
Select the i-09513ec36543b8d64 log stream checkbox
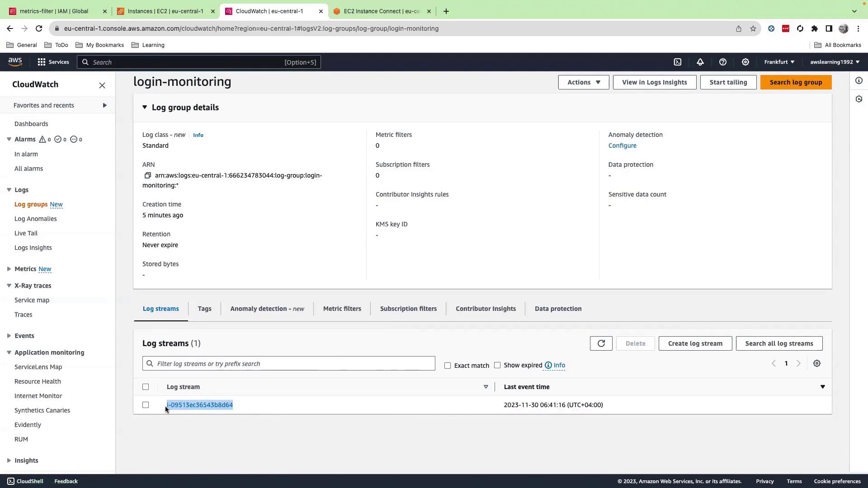146,405
